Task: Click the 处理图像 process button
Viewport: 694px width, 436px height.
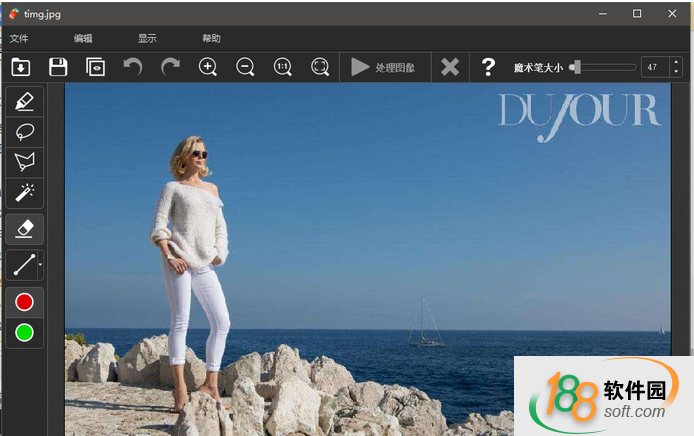Action: (x=383, y=67)
